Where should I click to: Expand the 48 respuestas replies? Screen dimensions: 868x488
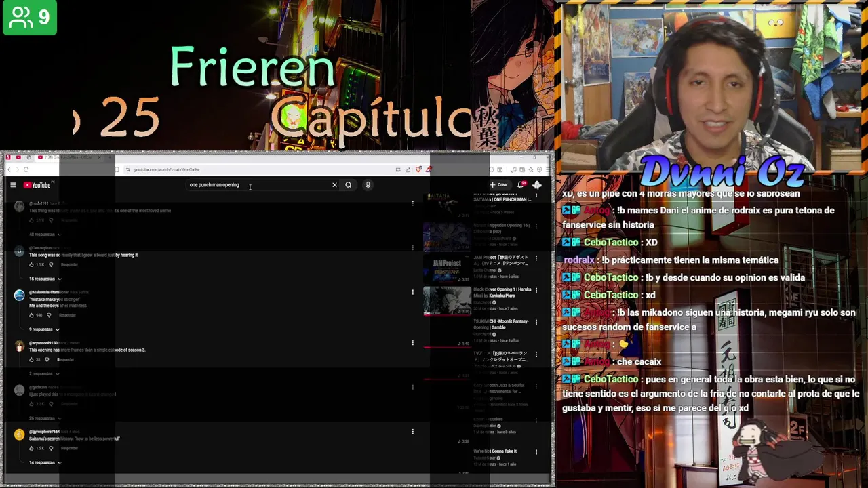[x=45, y=235]
